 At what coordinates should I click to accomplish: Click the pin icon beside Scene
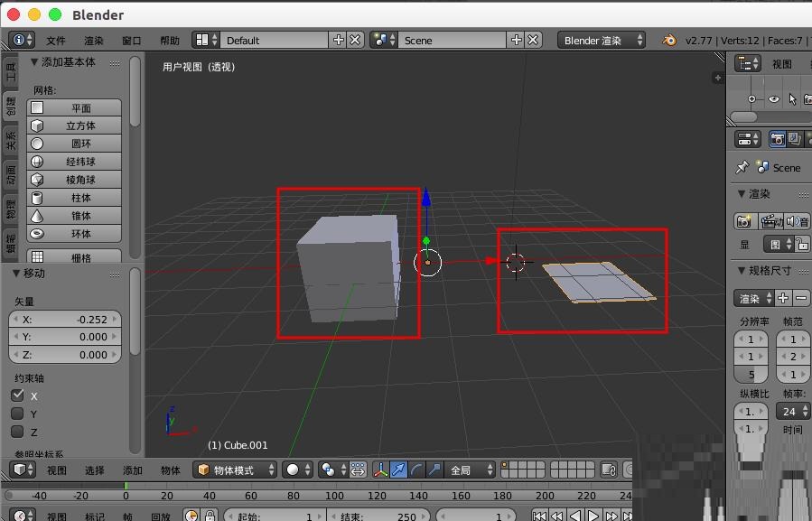pyautogui.click(x=742, y=167)
